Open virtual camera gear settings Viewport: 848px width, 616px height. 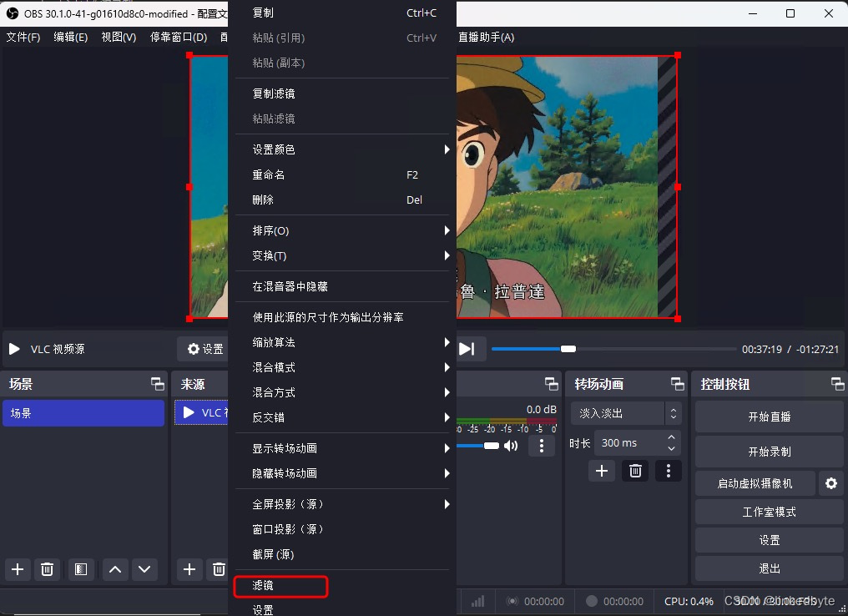point(831,483)
